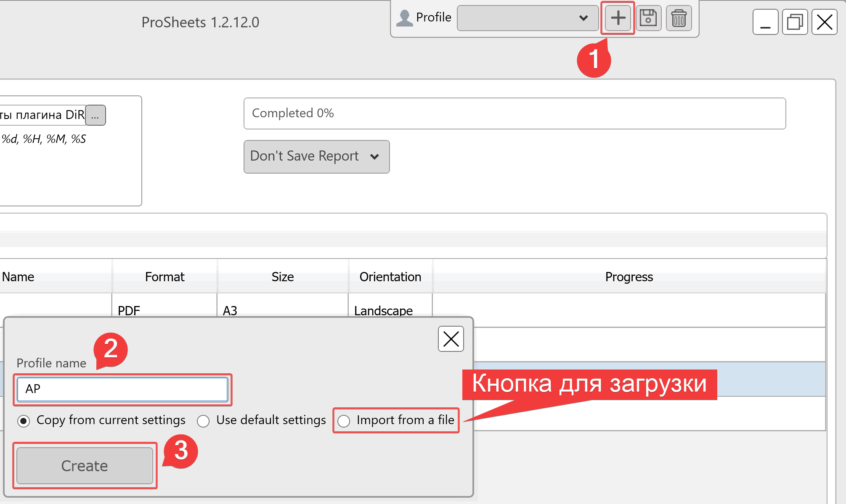The height and width of the screenshot is (504, 846).
Task: Select Use default settings radio button
Action: 203,421
